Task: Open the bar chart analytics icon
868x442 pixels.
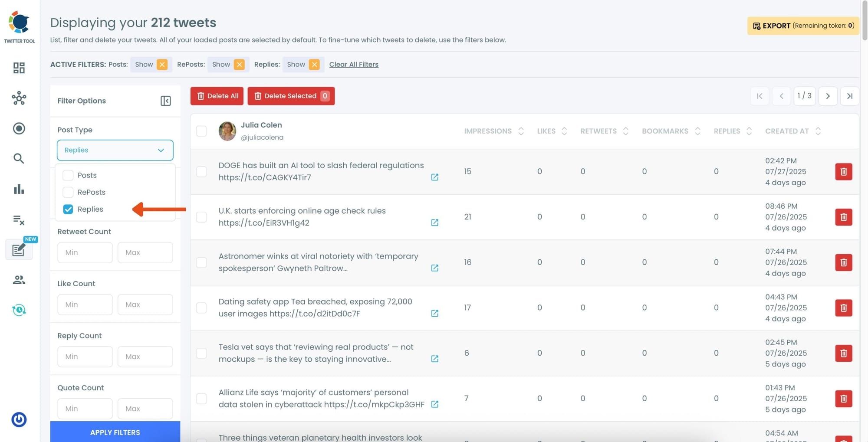Action: 19,189
